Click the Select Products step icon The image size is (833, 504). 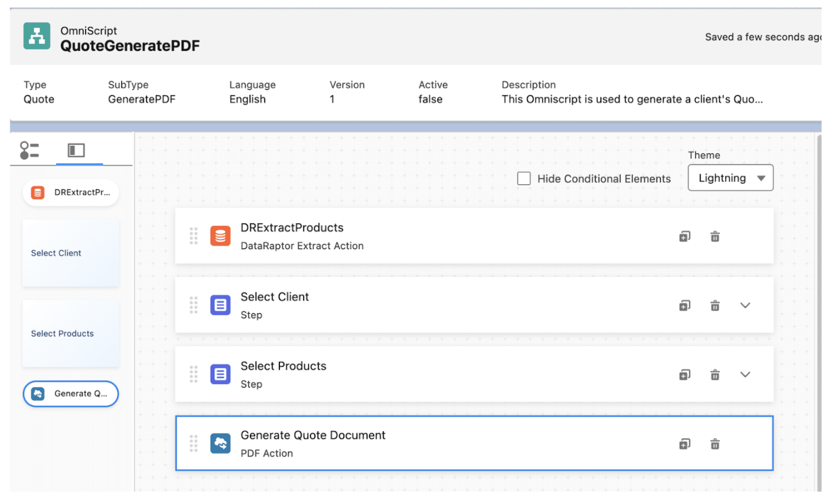click(220, 375)
